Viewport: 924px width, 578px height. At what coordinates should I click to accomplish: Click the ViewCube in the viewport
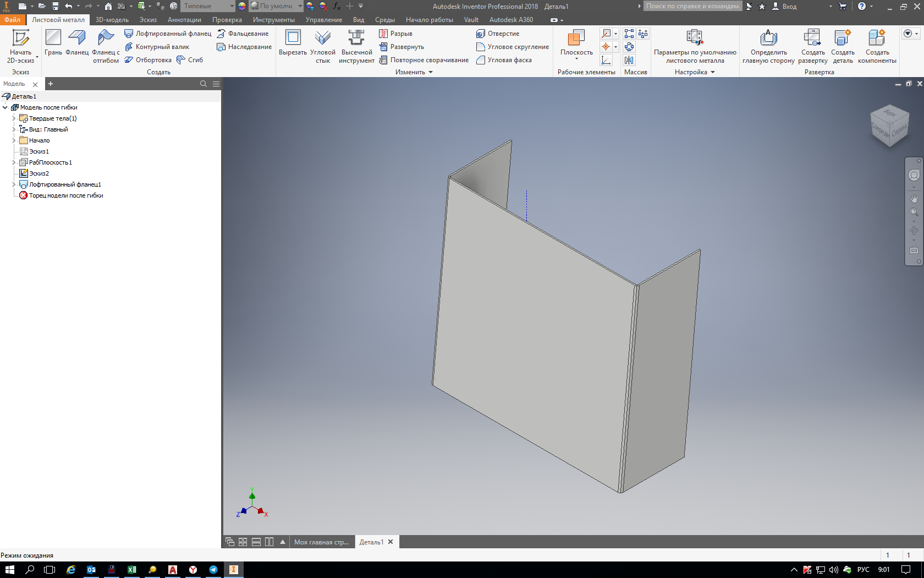coord(889,126)
